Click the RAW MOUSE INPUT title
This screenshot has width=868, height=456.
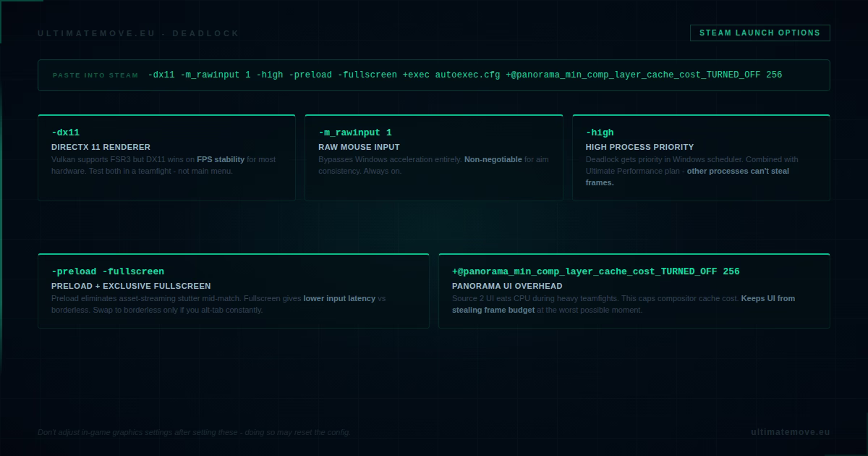pyautogui.click(x=359, y=147)
